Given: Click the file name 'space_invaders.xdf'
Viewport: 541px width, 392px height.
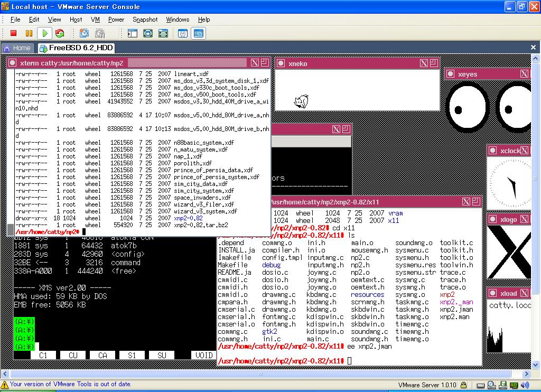Looking at the screenshot, I should click(202, 198).
